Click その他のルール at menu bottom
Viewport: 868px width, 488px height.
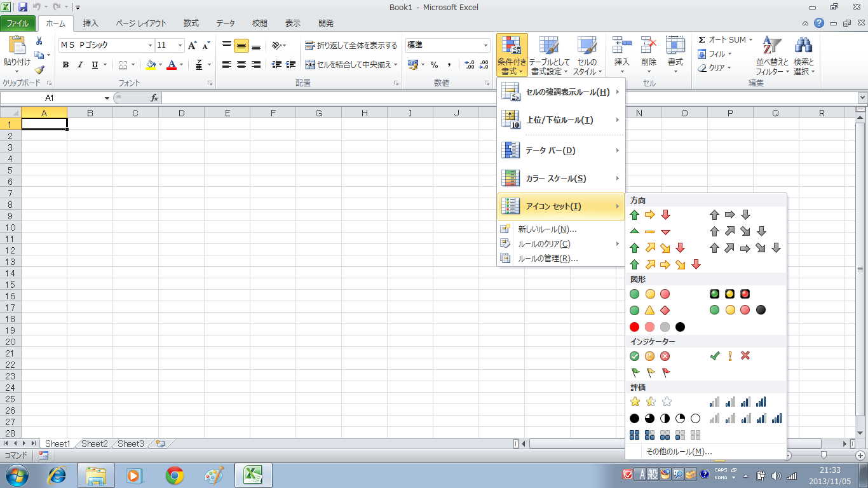coord(679,452)
